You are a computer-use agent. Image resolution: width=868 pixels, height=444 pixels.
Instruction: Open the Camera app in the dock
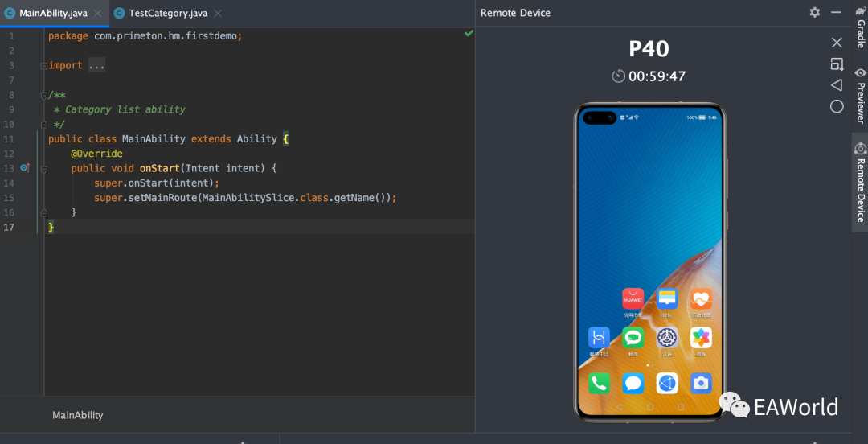pos(701,383)
